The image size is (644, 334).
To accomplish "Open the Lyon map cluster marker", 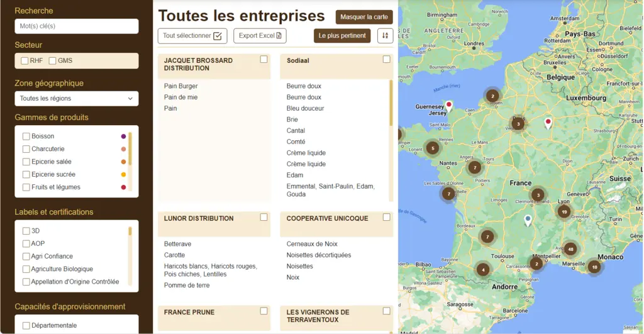I will [x=564, y=212].
